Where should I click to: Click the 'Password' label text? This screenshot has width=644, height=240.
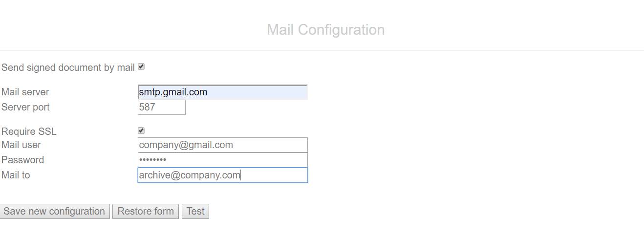pos(22,160)
